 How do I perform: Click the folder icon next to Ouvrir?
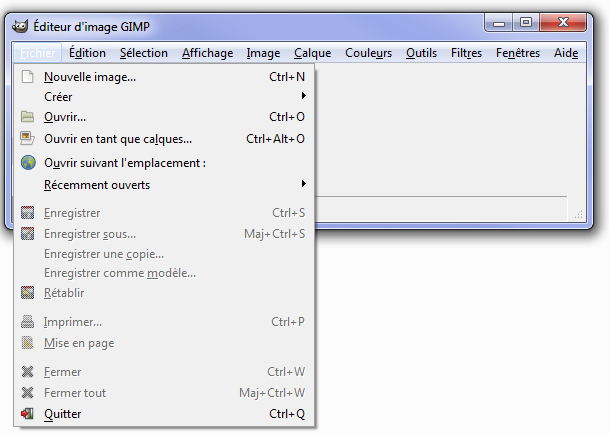coord(27,117)
